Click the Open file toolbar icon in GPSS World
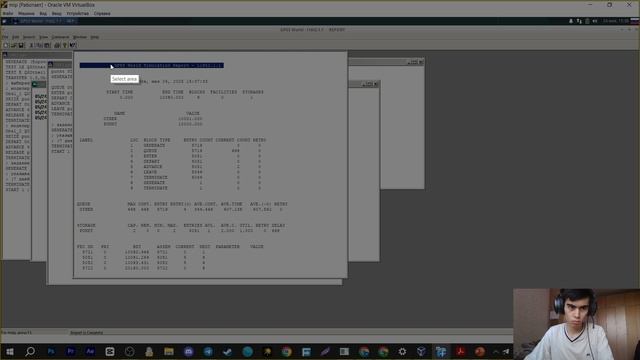This screenshot has width=640, height=360. click(x=13, y=45)
